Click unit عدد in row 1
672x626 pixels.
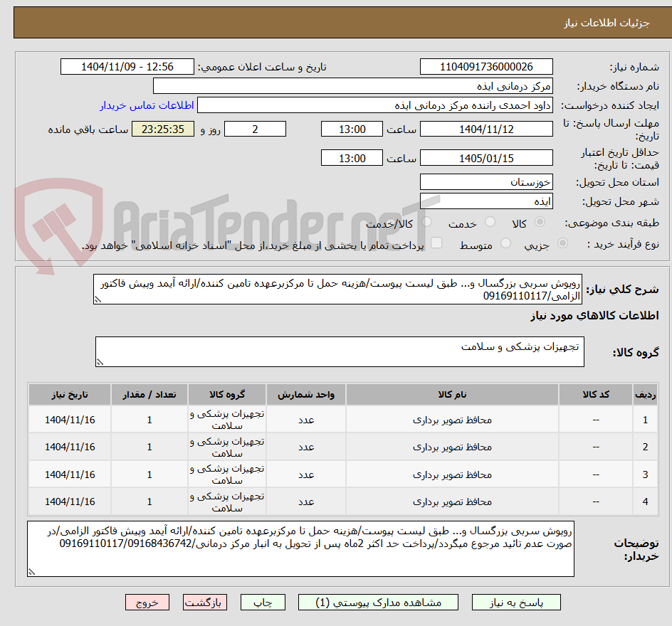click(306, 420)
